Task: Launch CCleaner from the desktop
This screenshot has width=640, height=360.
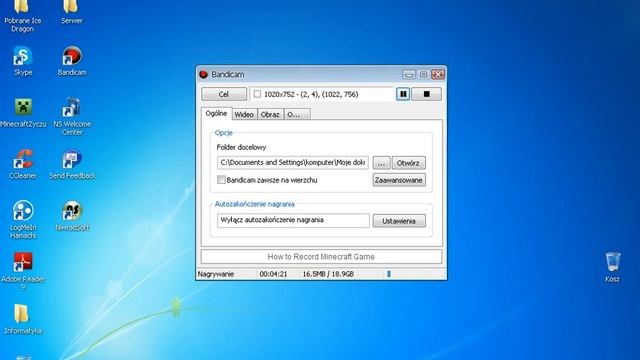Action: click(23, 164)
